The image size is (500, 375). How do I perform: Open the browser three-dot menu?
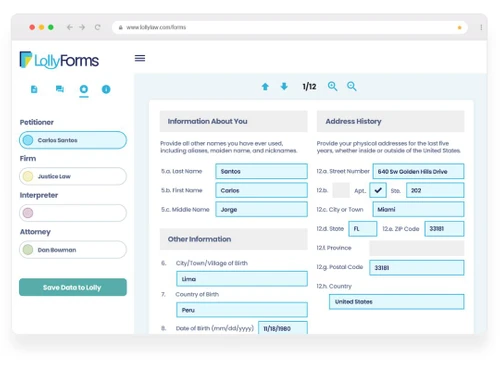[x=481, y=27]
